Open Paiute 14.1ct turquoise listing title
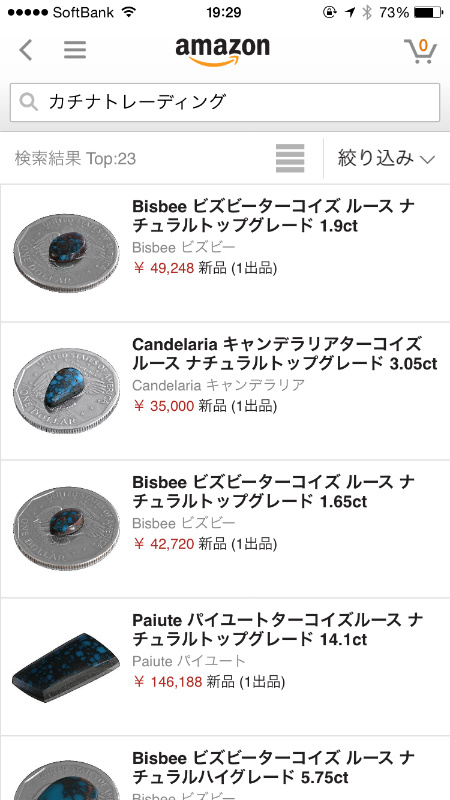The image size is (450, 800). [x=278, y=629]
